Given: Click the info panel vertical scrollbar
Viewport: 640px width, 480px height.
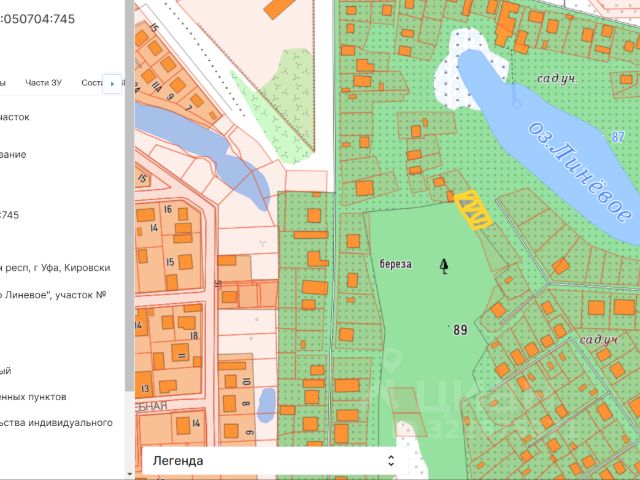Looking at the screenshot, I should 130,196.
